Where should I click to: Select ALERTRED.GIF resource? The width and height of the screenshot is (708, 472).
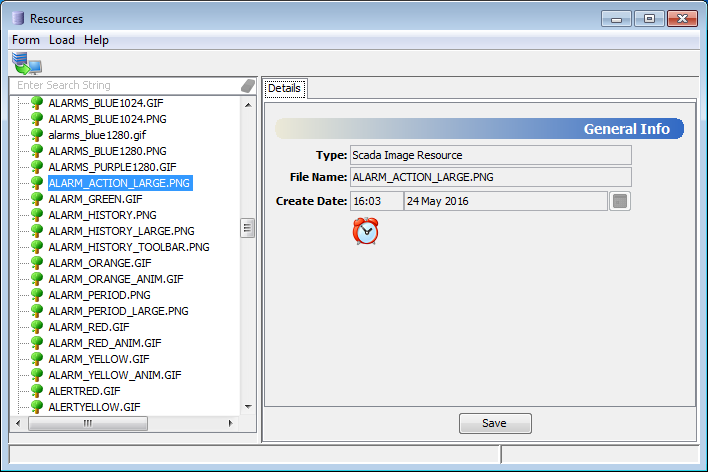[x=84, y=391]
